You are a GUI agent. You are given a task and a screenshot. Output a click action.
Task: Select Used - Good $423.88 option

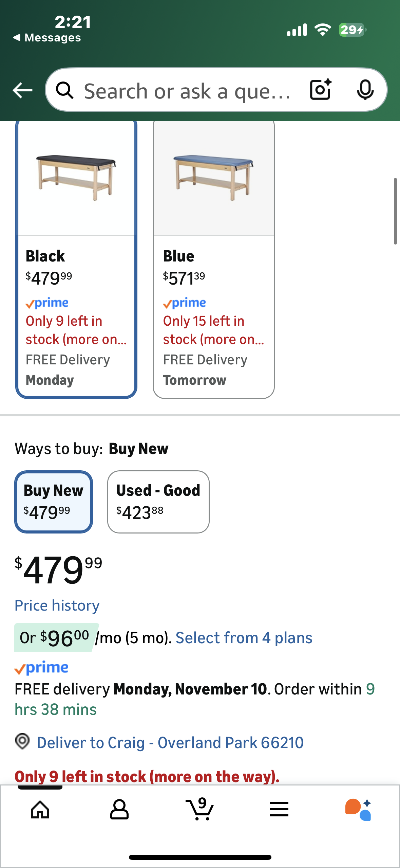(158, 502)
